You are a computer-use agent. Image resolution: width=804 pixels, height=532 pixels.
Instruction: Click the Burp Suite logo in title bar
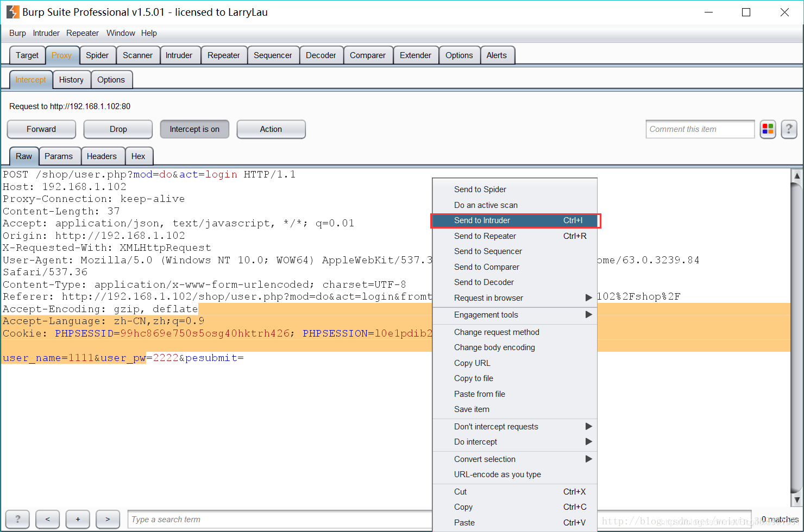(x=13, y=12)
